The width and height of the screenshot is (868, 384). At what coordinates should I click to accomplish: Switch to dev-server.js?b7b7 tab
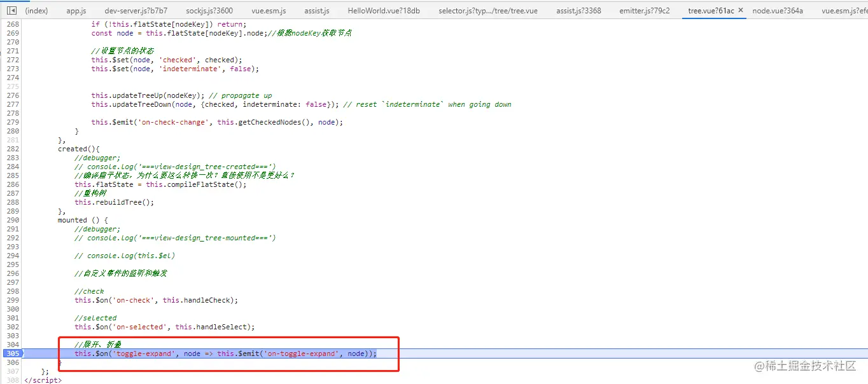[x=136, y=11]
